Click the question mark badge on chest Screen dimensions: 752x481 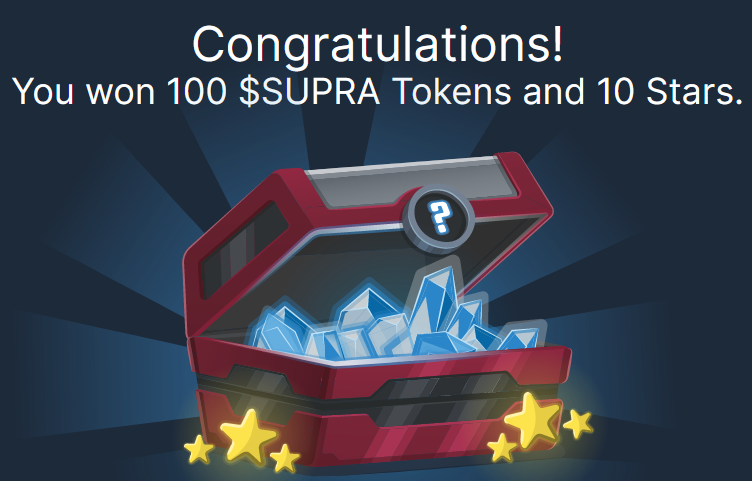click(440, 219)
